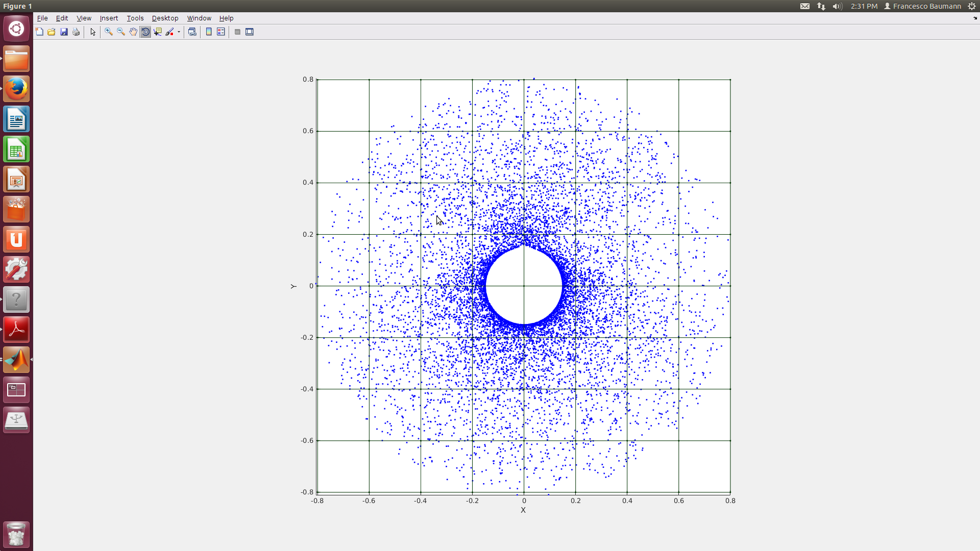Viewport: 980px width, 551px height.
Task: Click Show Plot Tools and Dock Figure
Action: click(250, 32)
